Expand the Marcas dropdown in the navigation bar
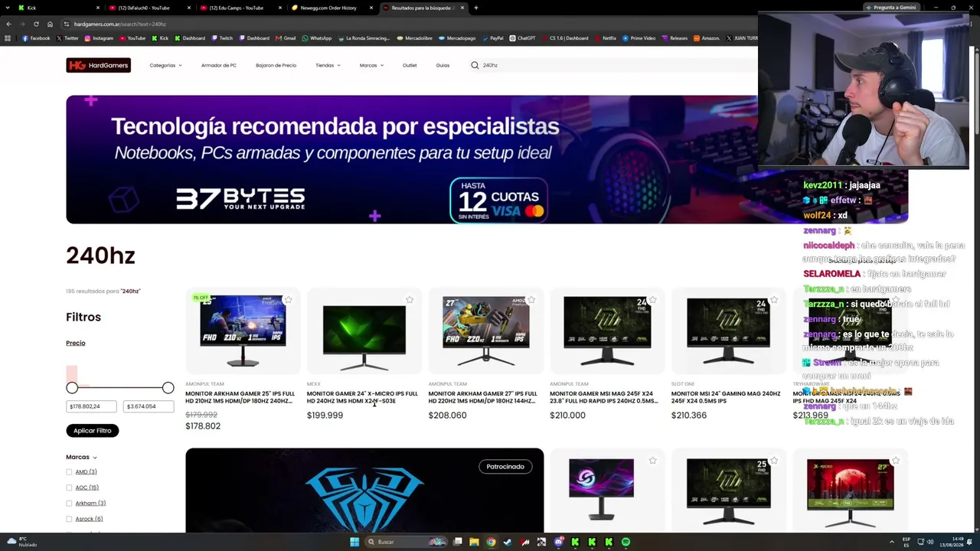980x551 pixels. click(371, 65)
